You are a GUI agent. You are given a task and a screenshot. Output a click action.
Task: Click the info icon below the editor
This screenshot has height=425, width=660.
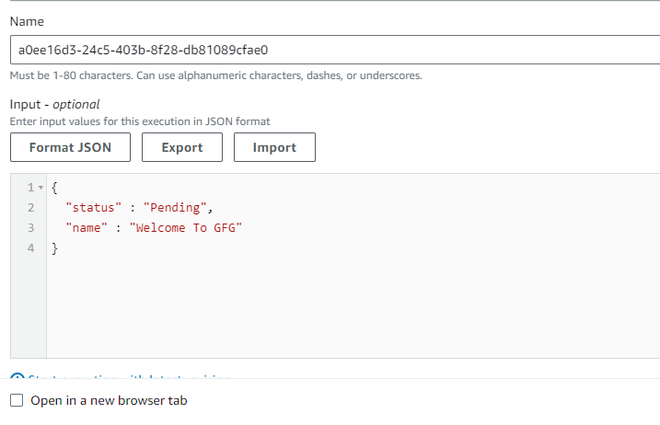click(x=16, y=377)
